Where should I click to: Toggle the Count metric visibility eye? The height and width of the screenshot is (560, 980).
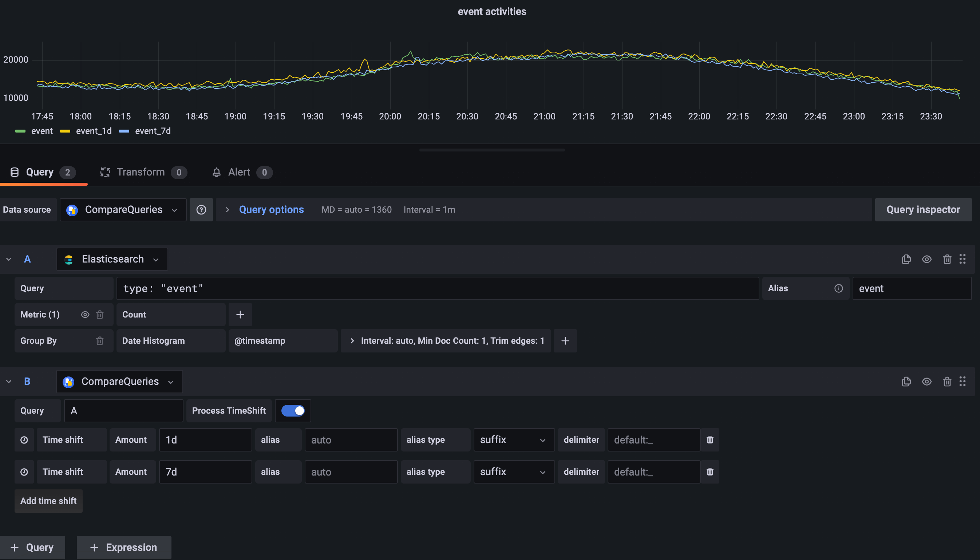[x=85, y=315]
